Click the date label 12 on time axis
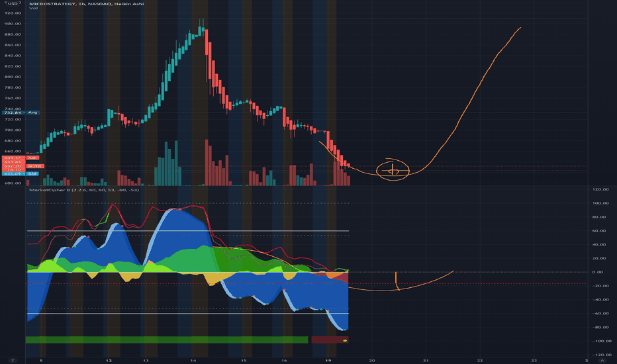Viewport: 617px width, 364px height. [x=109, y=361]
